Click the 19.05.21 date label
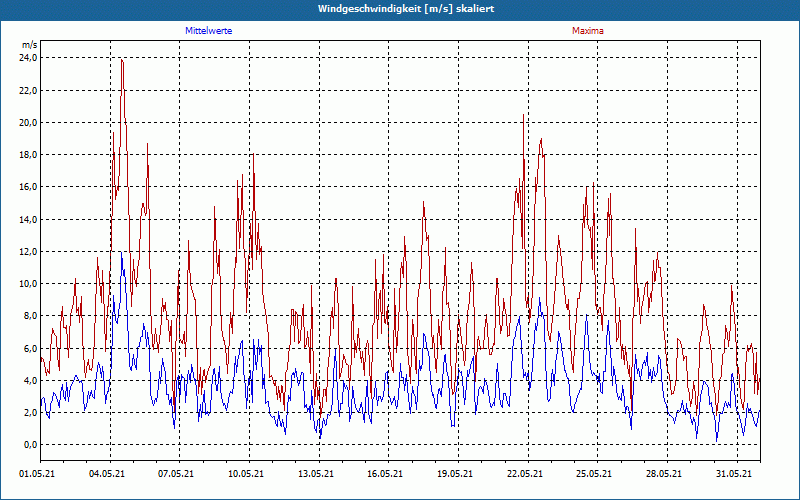 455,474
